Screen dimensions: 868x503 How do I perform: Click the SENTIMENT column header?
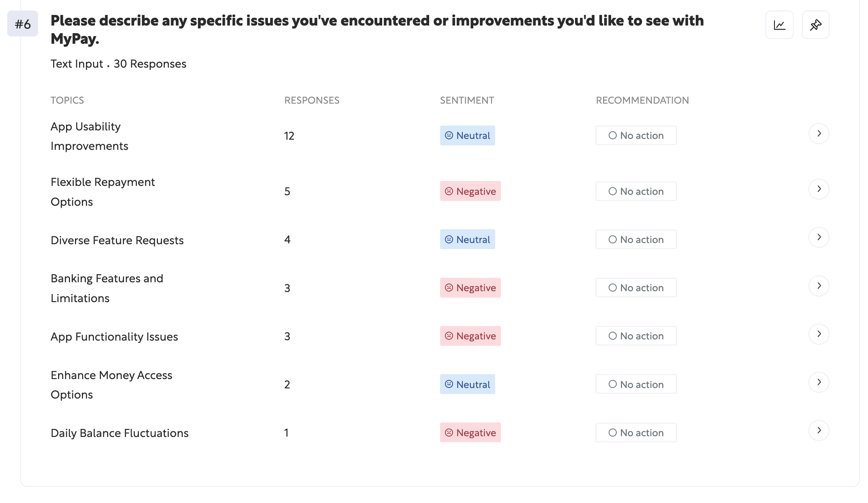click(x=467, y=100)
